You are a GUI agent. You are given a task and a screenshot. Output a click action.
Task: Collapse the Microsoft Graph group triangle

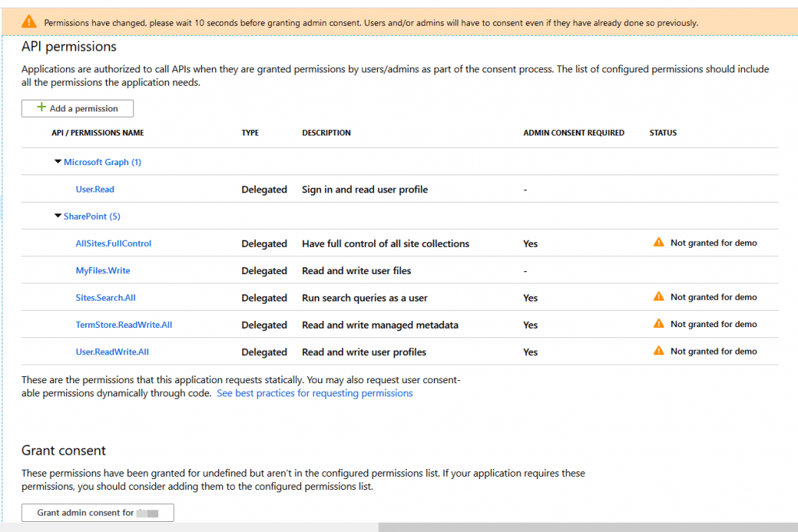tap(58, 162)
